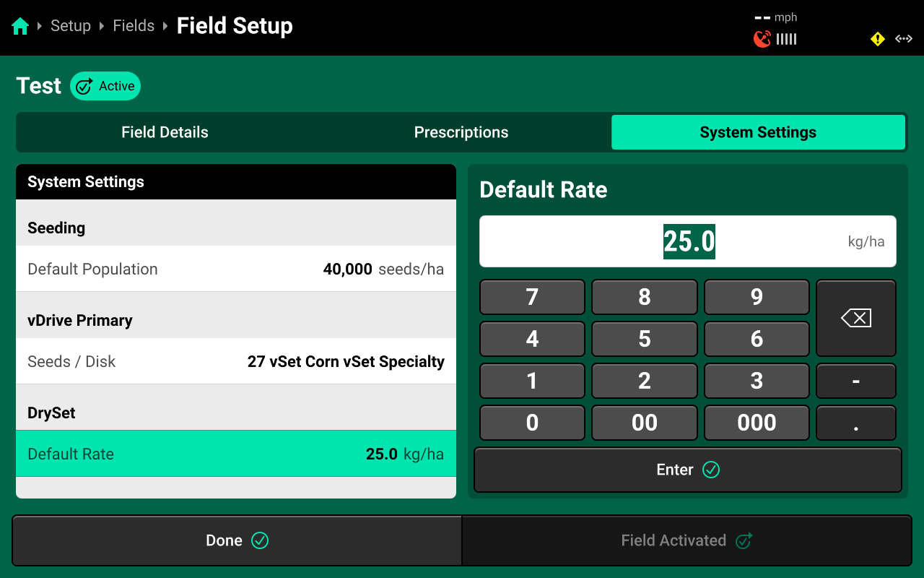Tap the backspace delete key icon
The width and height of the screenshot is (924, 578).
click(856, 318)
